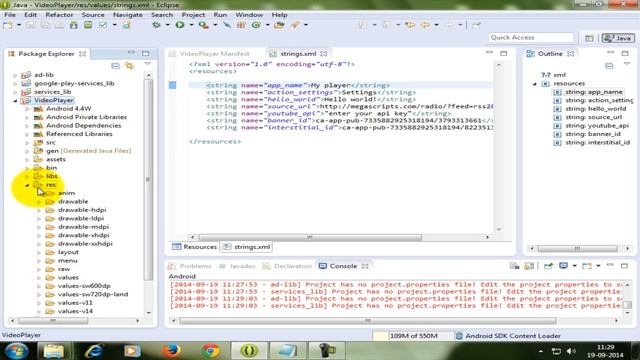
Task: Open the File menu
Action: click(x=10, y=15)
